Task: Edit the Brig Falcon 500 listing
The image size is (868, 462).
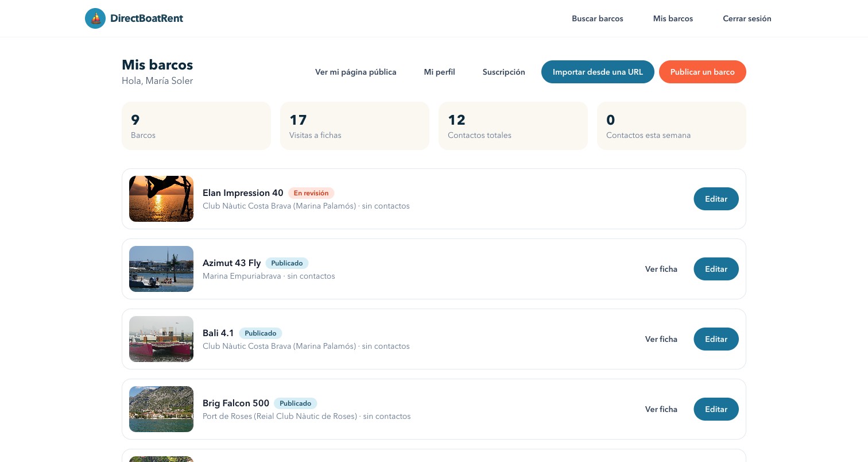Action: pyautogui.click(x=716, y=409)
